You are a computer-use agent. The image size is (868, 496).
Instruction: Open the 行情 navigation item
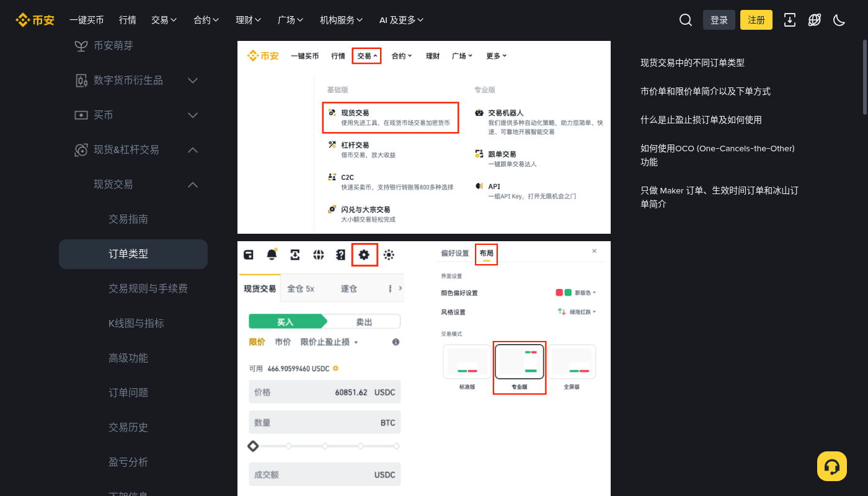(128, 20)
